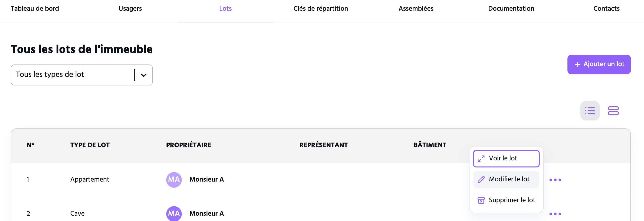The width and height of the screenshot is (644, 221).
Task: Switch to the list view icon
Action: pyautogui.click(x=590, y=111)
